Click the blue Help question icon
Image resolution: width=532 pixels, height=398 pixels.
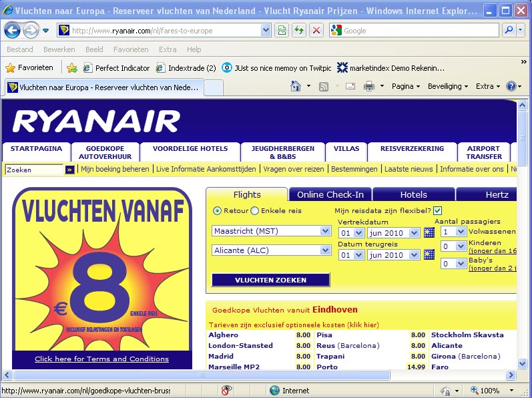pos(511,86)
